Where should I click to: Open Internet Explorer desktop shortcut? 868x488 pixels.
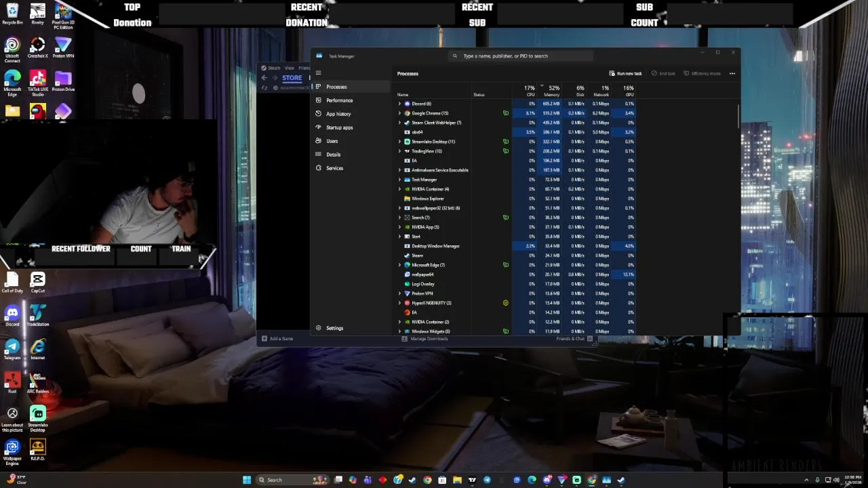[x=37, y=349]
